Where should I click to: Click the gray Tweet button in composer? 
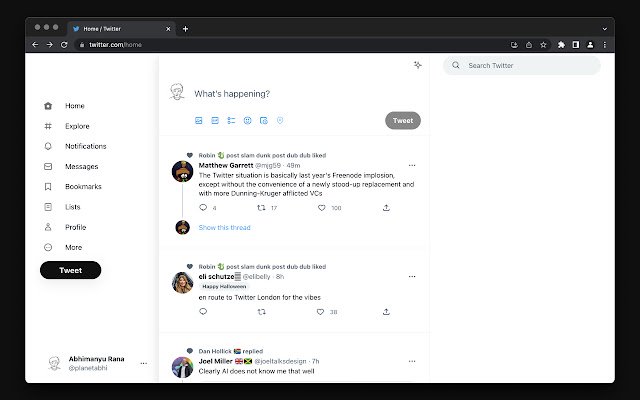[x=403, y=120]
